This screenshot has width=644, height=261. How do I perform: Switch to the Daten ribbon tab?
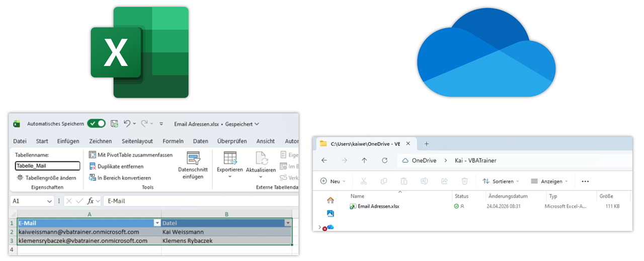click(x=201, y=141)
